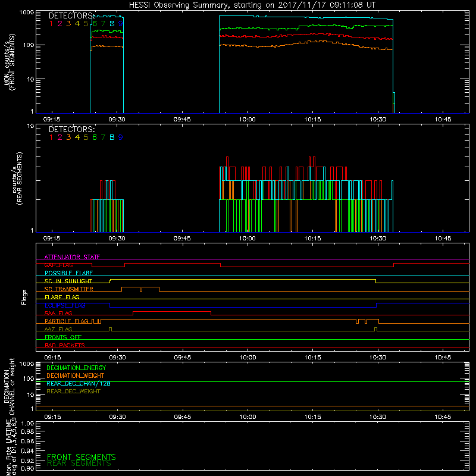Click the FRONT SEGMENTS livetime legend label
The height and width of the screenshot is (476, 476).
point(82,457)
